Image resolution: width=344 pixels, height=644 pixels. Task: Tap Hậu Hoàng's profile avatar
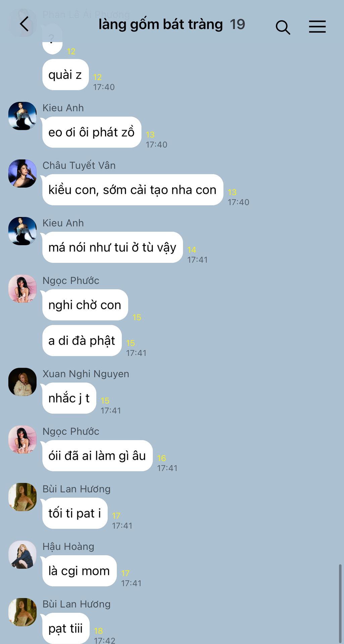pyautogui.click(x=22, y=554)
